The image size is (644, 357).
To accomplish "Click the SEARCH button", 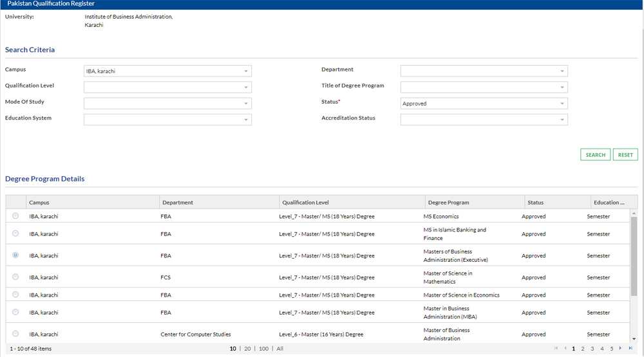I will point(595,154).
